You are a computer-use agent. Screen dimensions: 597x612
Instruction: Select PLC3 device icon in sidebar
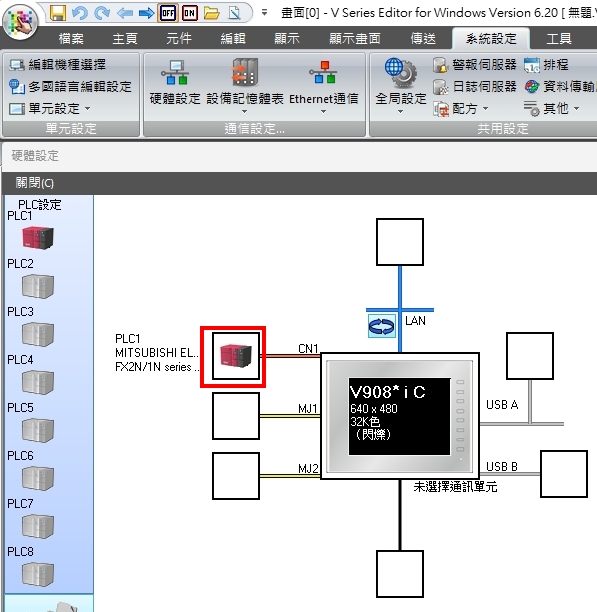[x=37, y=334]
